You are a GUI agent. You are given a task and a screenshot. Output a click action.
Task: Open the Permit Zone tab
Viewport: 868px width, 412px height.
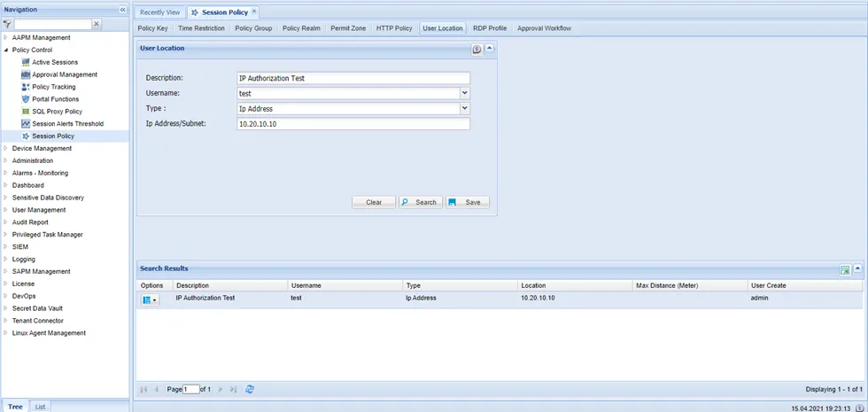(x=348, y=28)
